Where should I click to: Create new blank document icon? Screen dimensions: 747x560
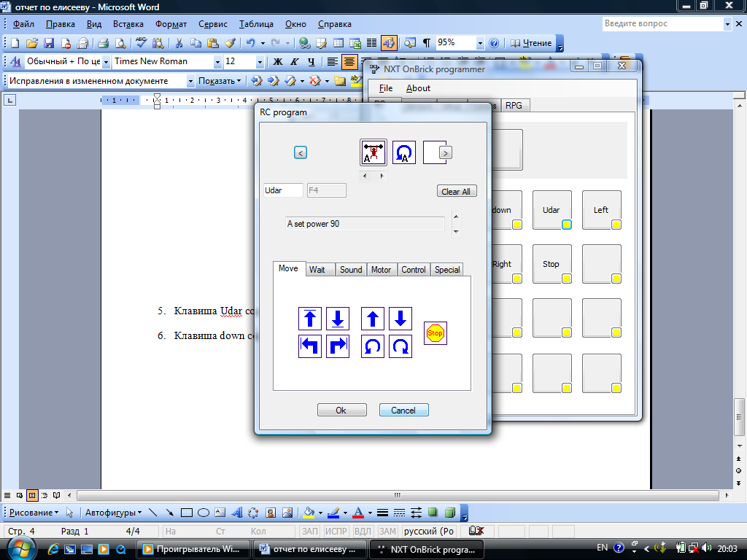tap(15, 43)
